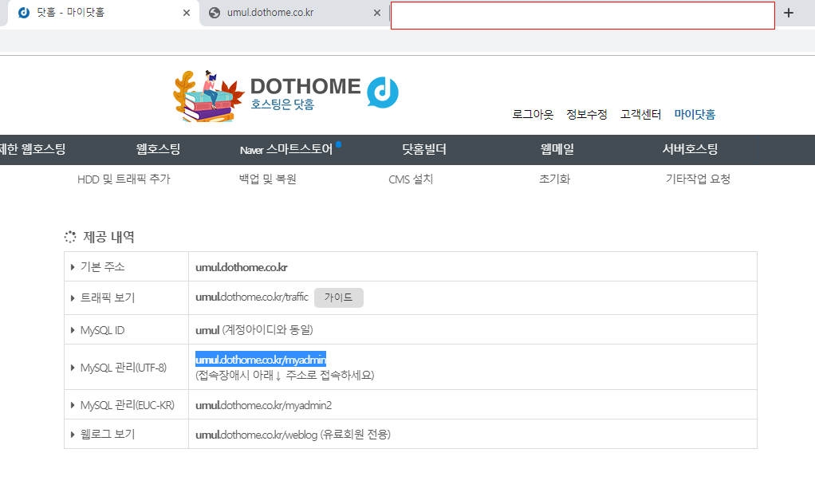This screenshot has width=815, height=504.
Task: Click umul.dothome.co.kr/weblog address
Action: (256, 435)
